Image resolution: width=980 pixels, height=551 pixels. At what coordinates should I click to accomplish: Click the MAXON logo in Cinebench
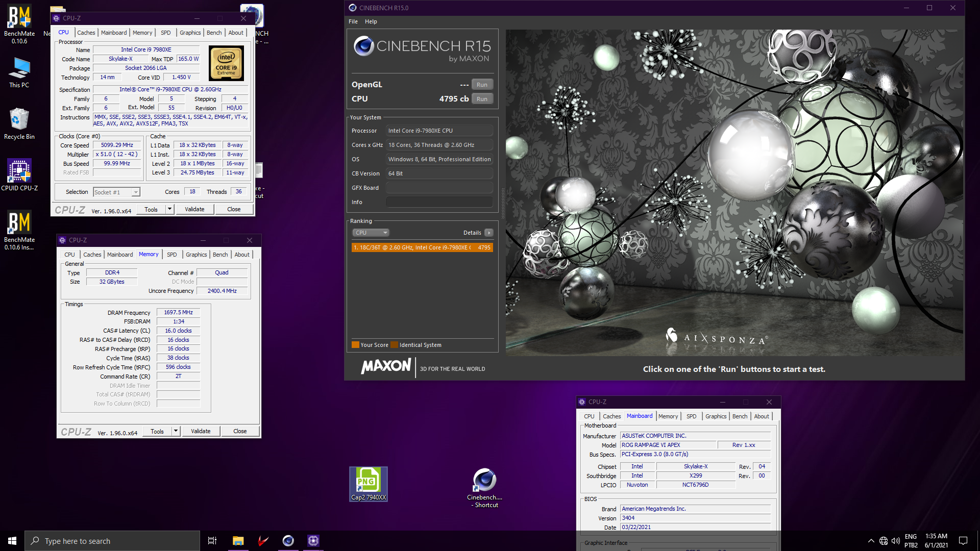tap(386, 366)
